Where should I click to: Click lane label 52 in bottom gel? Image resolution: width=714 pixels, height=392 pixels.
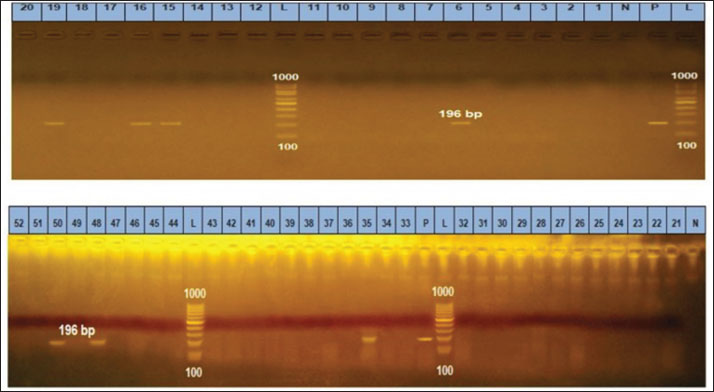click(19, 223)
